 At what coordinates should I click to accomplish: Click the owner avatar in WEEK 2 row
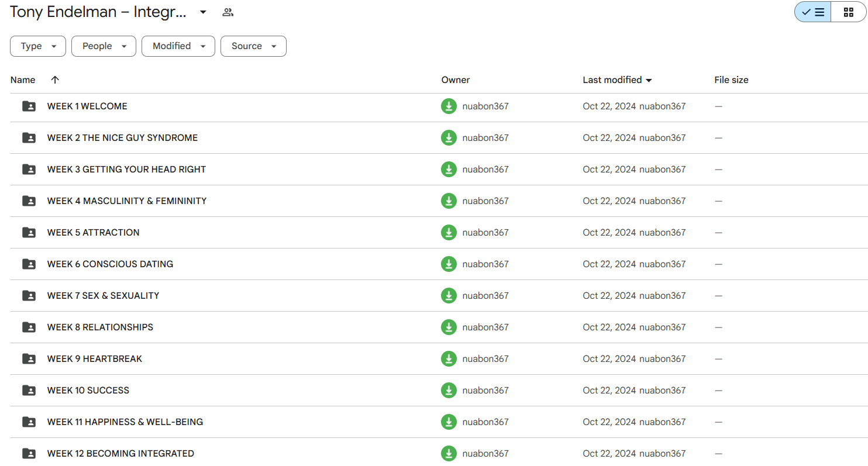pos(449,138)
